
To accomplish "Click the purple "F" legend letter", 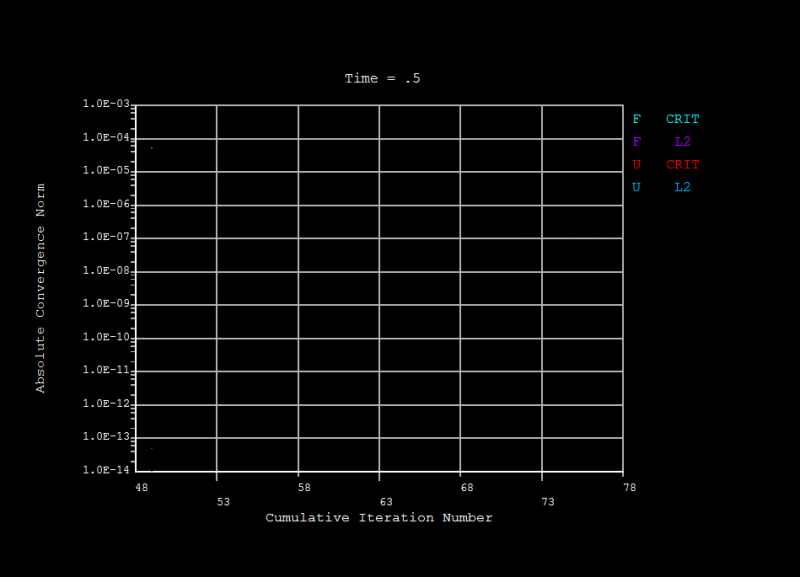I will (636, 141).
